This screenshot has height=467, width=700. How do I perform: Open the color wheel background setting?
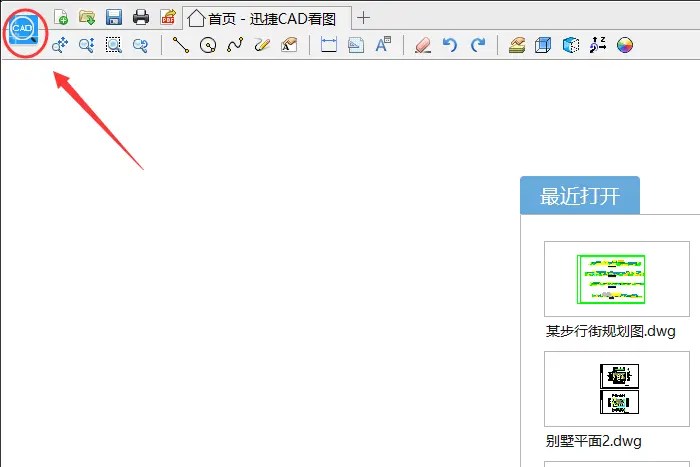tap(625, 45)
